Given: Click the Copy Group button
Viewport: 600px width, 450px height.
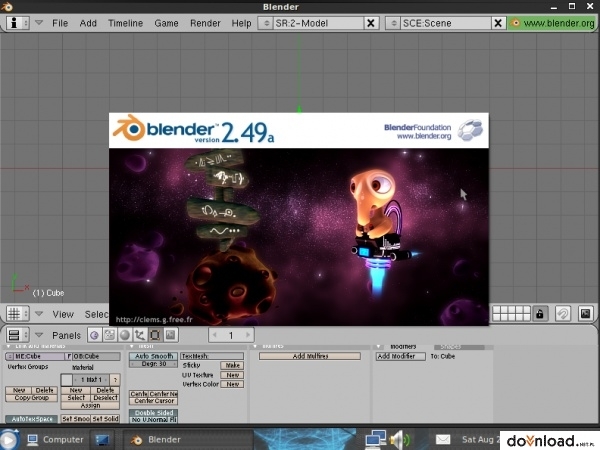Looking at the screenshot, I should (x=31, y=398).
